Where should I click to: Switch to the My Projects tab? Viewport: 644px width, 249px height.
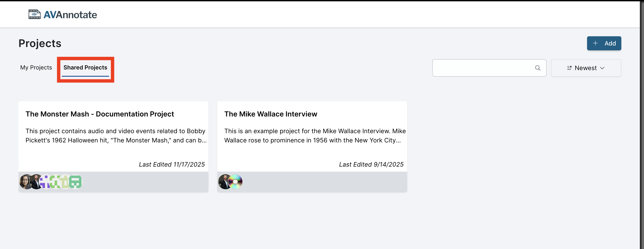36,67
